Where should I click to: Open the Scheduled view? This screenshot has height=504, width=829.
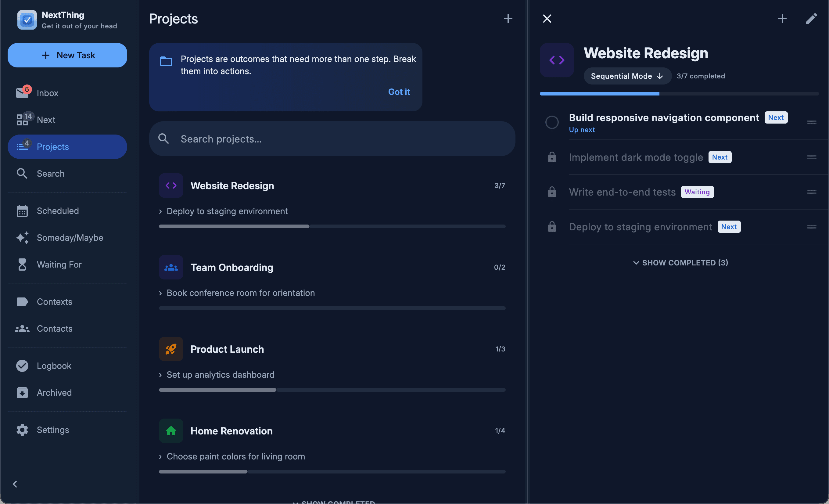point(58,211)
